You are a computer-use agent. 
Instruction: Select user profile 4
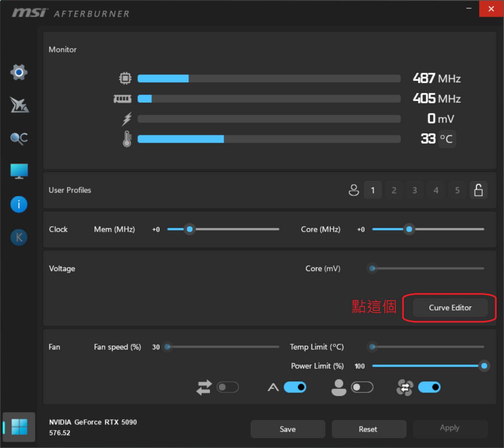point(436,190)
